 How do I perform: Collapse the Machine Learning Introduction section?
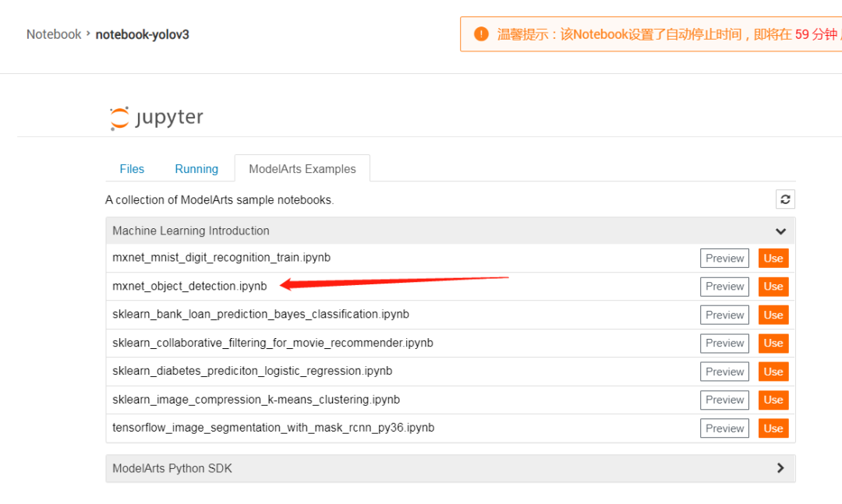(780, 231)
